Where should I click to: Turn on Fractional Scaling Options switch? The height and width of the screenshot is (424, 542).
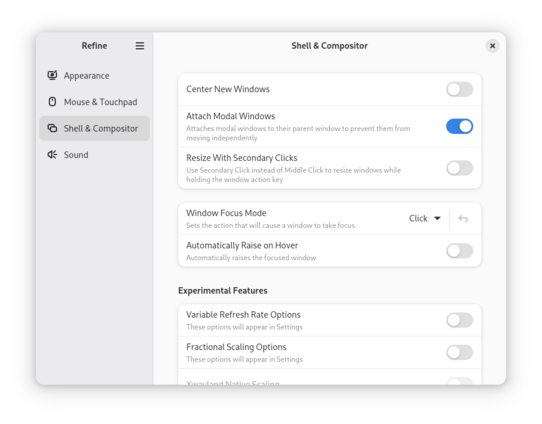[459, 352]
